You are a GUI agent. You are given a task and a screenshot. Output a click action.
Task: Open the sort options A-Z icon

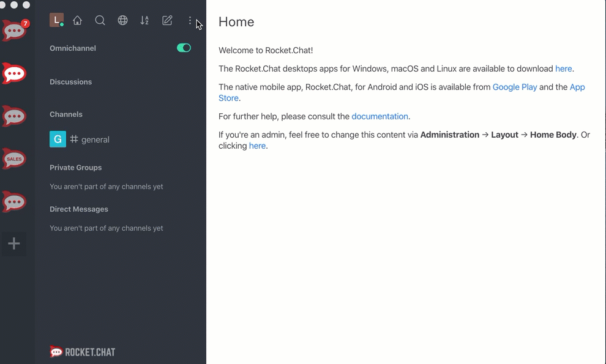pos(144,20)
